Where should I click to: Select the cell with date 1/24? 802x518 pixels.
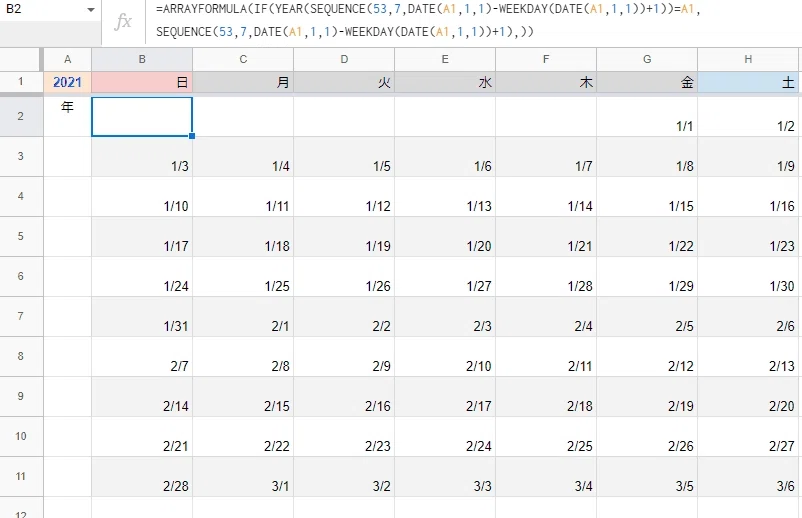coord(142,276)
